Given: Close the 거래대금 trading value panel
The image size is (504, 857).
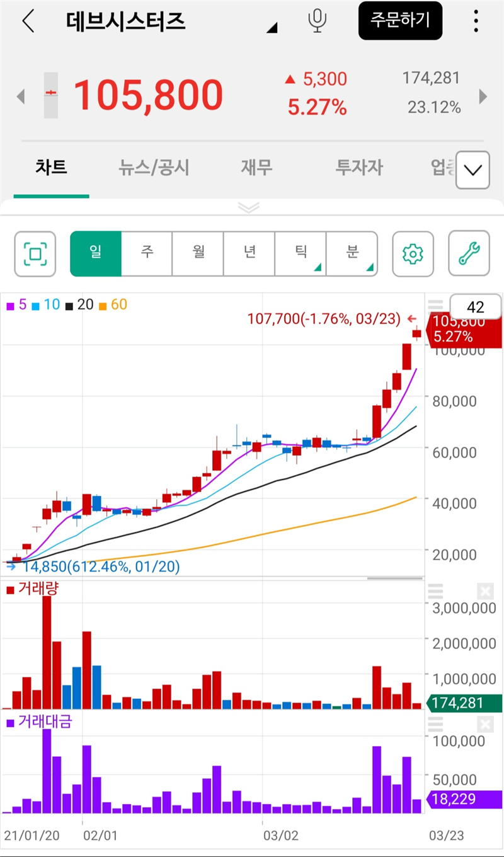Looking at the screenshot, I should pos(485,724).
